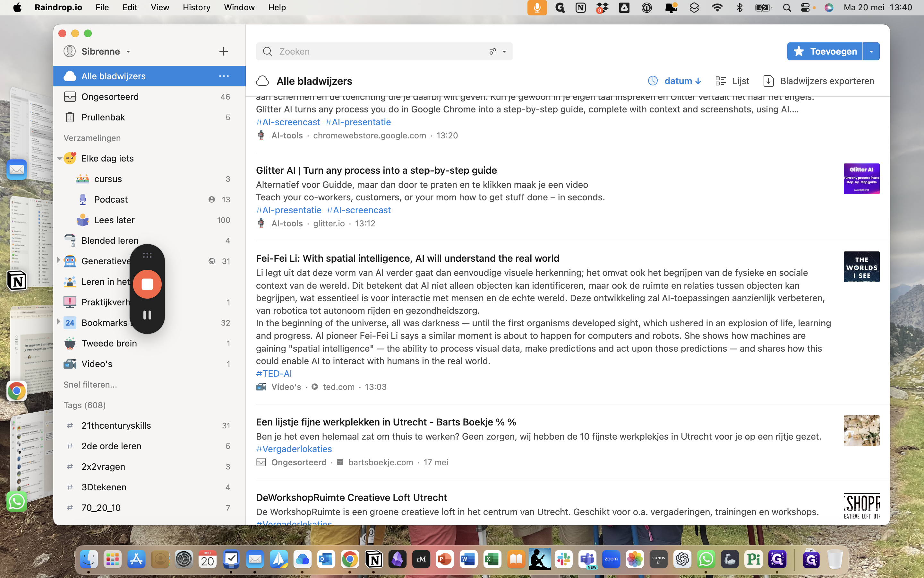Click The Worlds I See thumbnail

pos(861,267)
